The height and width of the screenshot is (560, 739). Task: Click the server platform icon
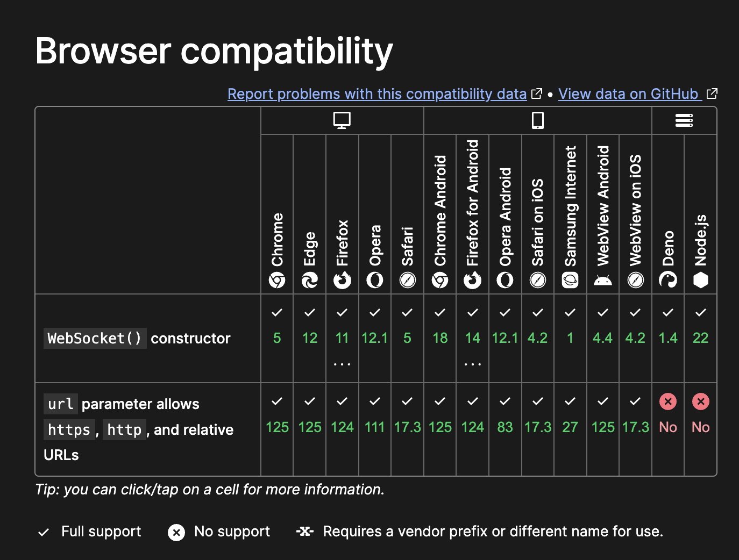click(684, 120)
